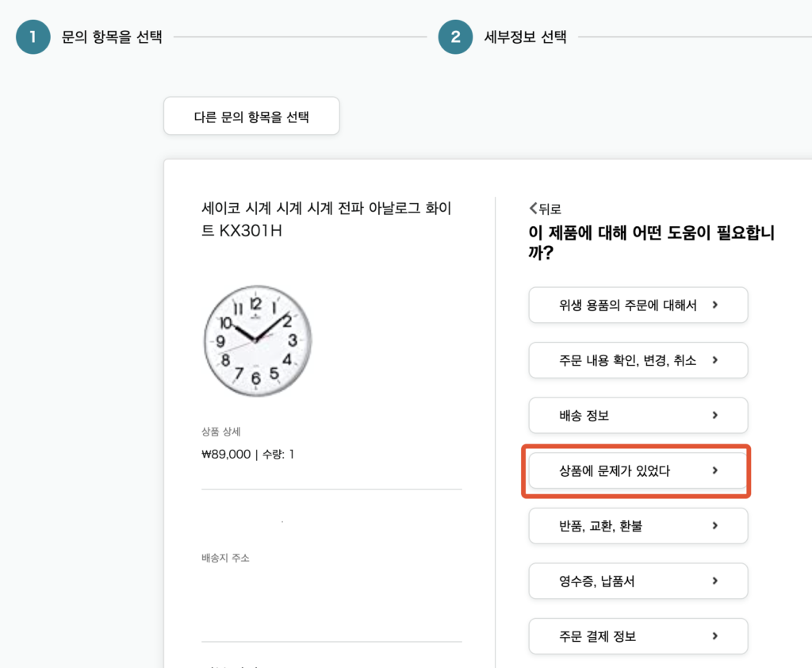The image size is (812, 668).
Task: Expand 주문 결제 정보 via its chevron
Action: [714, 635]
